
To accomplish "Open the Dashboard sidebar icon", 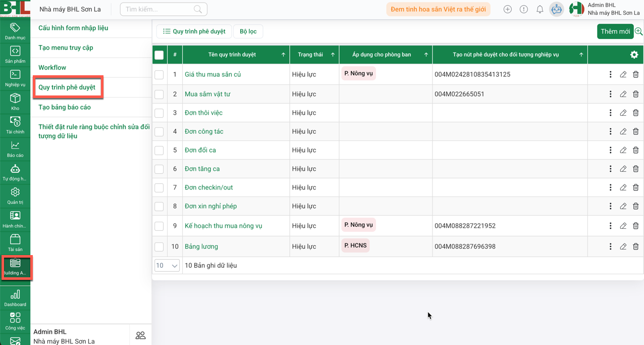I will pyautogui.click(x=15, y=298).
